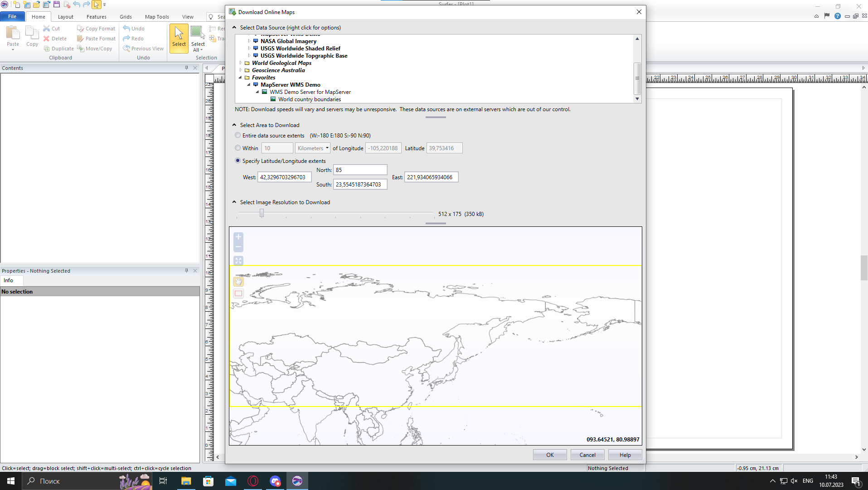Click the Save icon in quick access toolbar
The height and width of the screenshot is (490, 868).
pos(57,5)
